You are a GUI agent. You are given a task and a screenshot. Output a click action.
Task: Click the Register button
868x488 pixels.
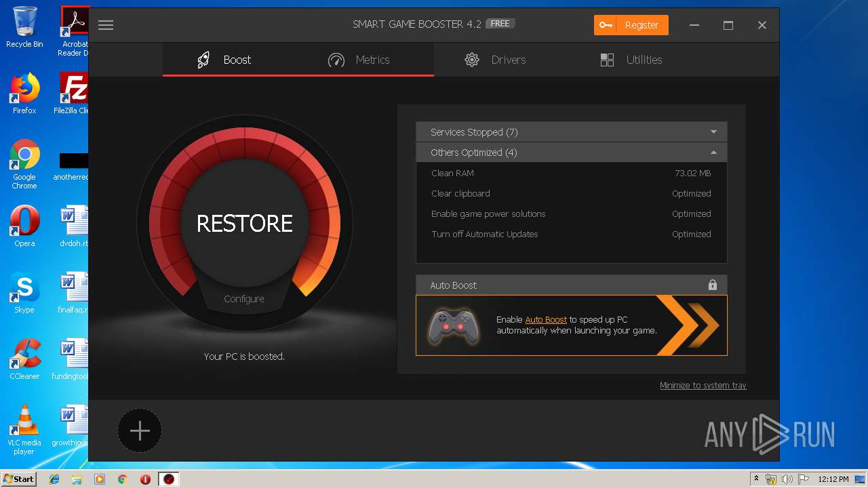click(631, 25)
